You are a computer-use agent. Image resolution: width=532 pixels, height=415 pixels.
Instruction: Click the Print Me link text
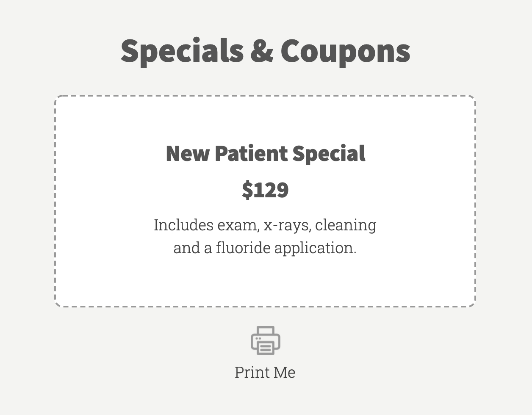(x=265, y=372)
